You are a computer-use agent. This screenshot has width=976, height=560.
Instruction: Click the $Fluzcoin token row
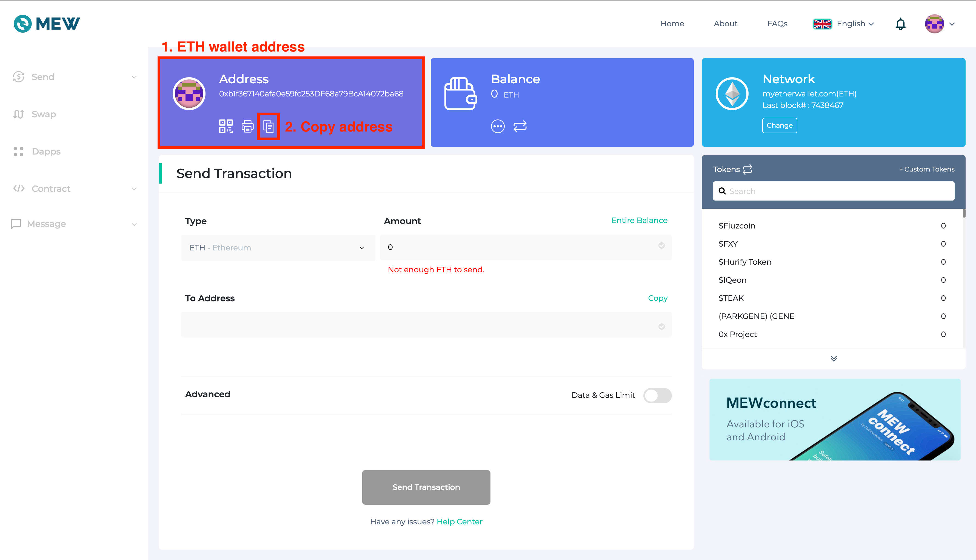click(x=832, y=226)
